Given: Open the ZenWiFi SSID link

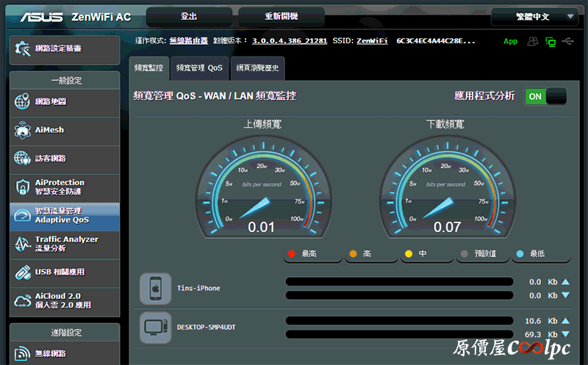Looking at the screenshot, I should (x=372, y=41).
